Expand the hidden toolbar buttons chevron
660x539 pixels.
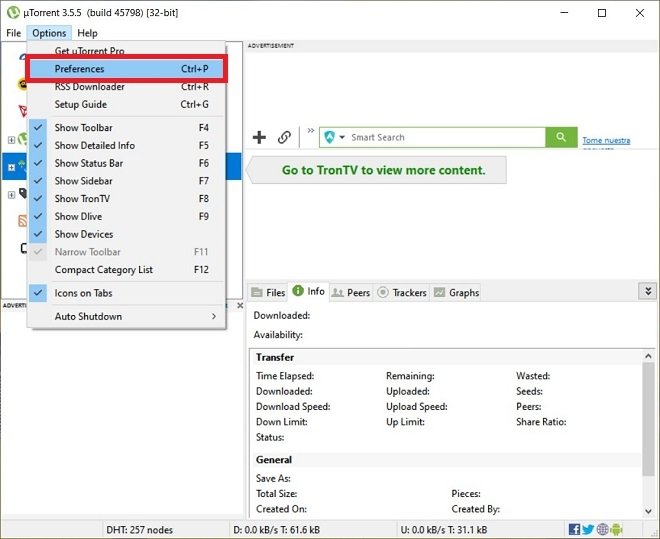click(x=311, y=130)
